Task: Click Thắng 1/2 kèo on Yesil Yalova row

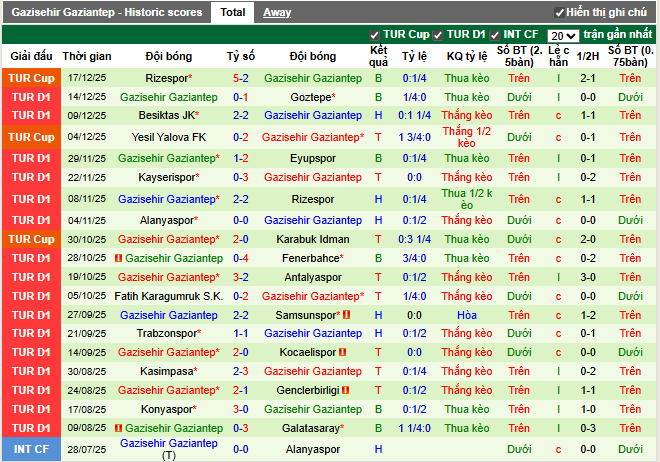Action: 467,137
